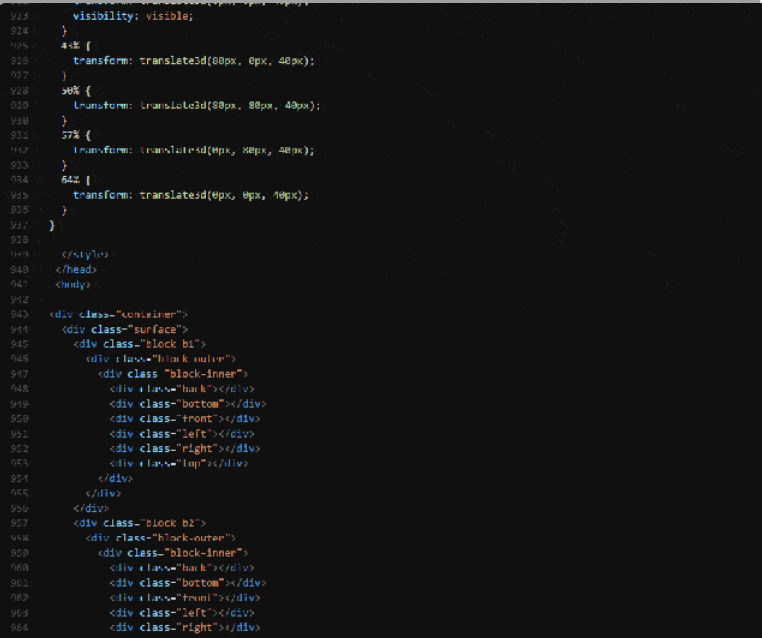Click "block b1" class string on line 945
This screenshot has width=762, height=638.
click(175, 344)
